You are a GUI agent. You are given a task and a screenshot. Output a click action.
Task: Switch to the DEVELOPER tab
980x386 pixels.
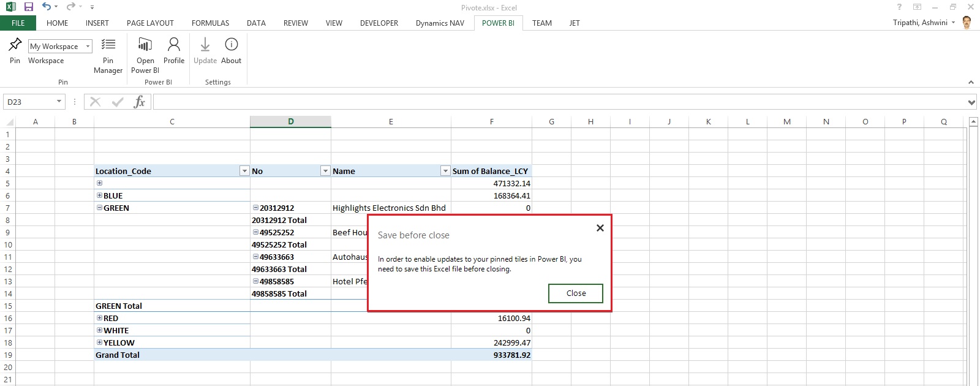click(379, 23)
